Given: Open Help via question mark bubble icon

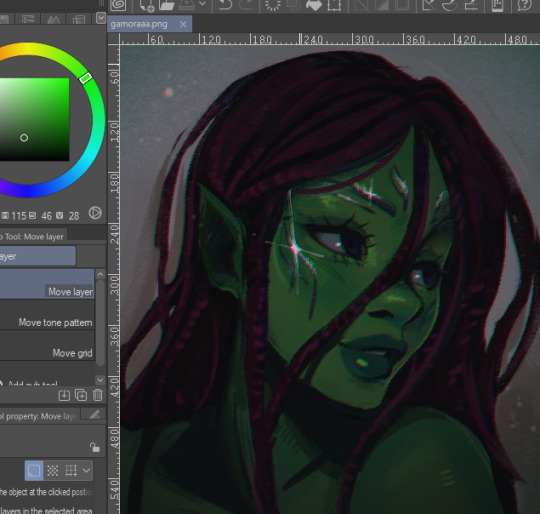Looking at the screenshot, I should click(525, 5).
